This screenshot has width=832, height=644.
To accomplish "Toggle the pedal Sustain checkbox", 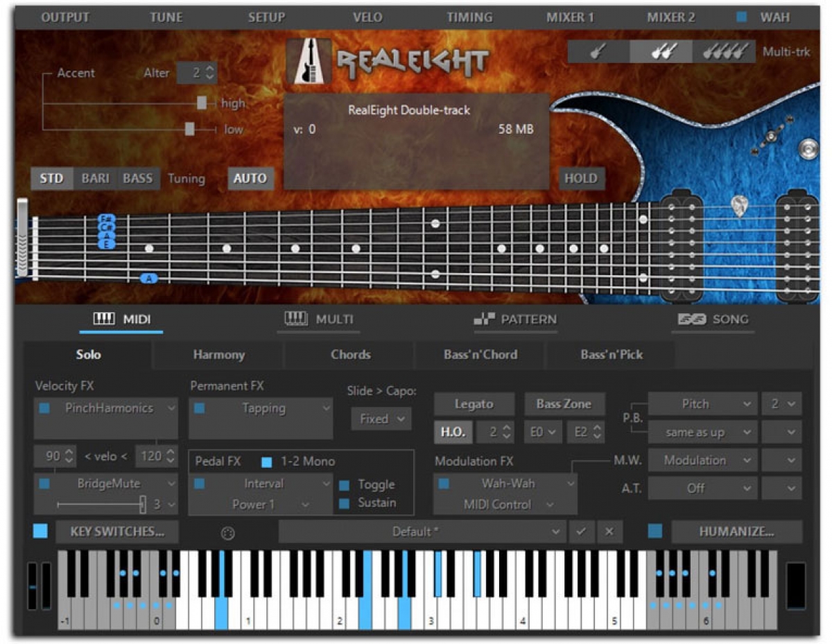I will (x=344, y=504).
